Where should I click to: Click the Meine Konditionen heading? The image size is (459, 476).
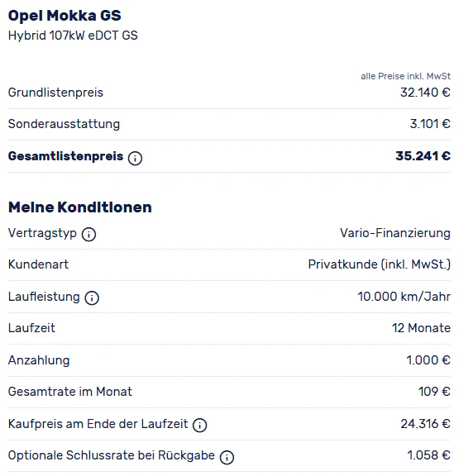pyautogui.click(x=80, y=207)
